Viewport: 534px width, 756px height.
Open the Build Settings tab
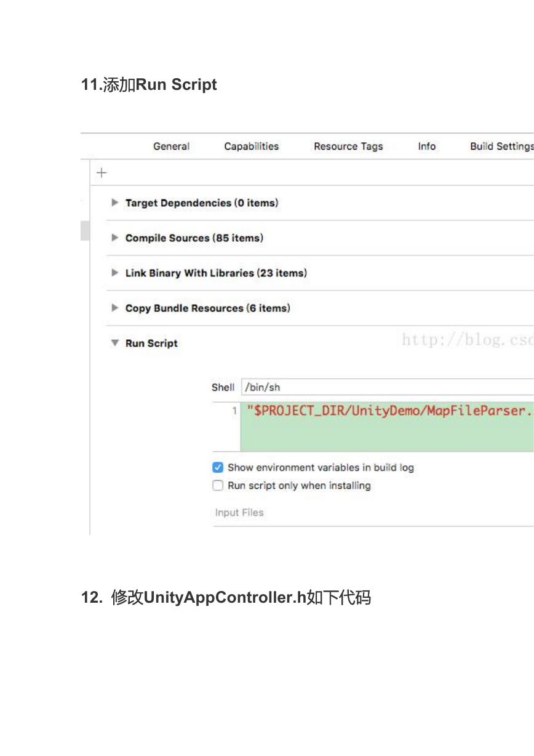[502, 147]
